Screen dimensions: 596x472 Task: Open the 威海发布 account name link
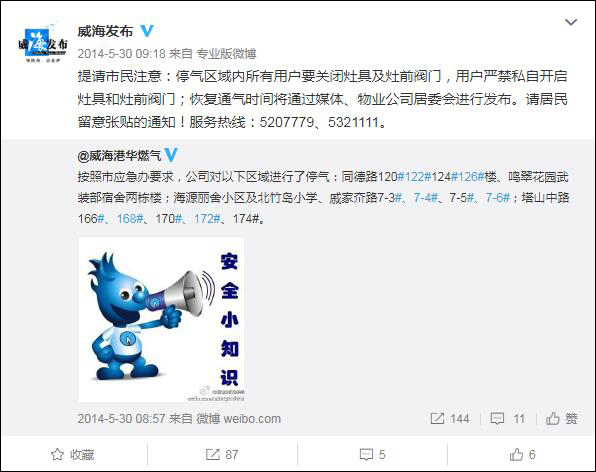pos(105,31)
